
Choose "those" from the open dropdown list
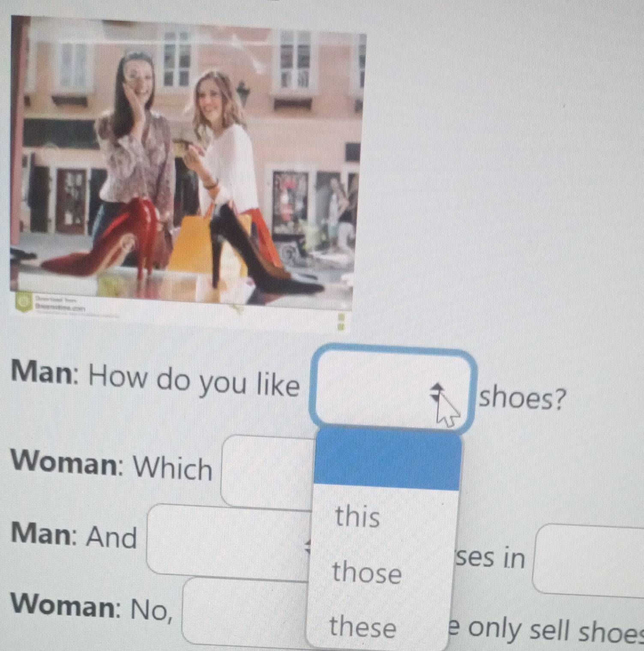click(367, 572)
